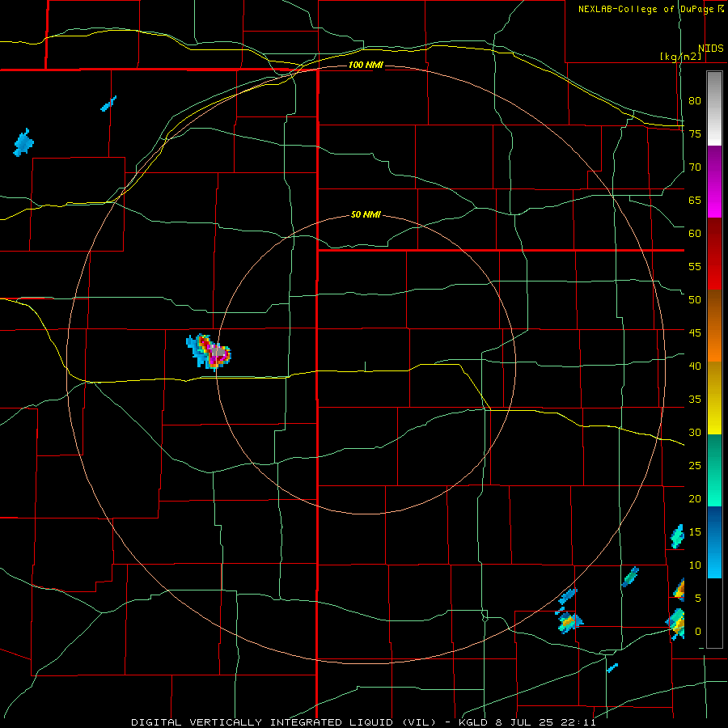Click the scale value 50
The height and width of the screenshot is (728, 728).
[695, 299]
